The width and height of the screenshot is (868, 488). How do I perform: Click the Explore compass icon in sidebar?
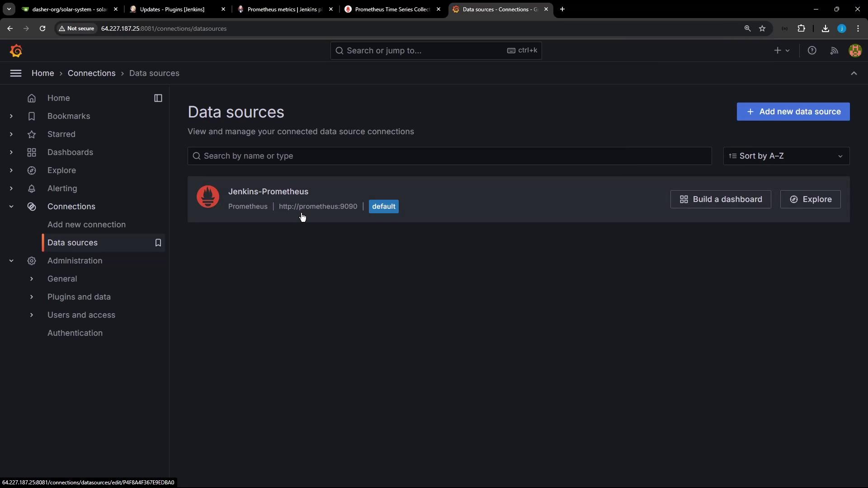[x=32, y=170]
